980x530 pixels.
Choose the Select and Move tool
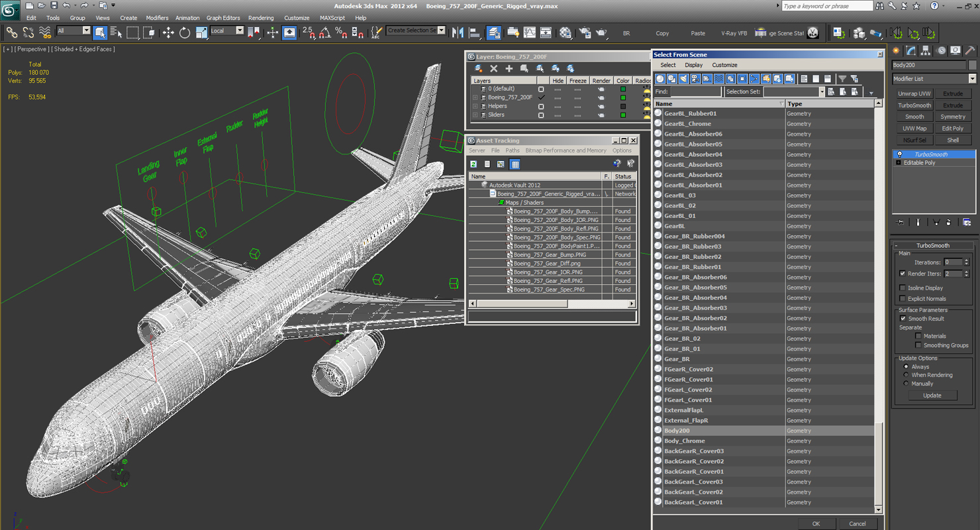coord(168,32)
